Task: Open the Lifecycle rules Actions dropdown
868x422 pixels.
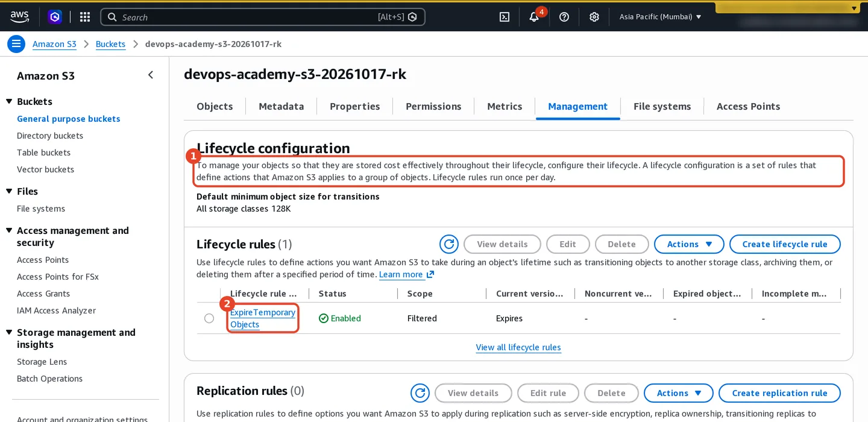Action: (689, 244)
